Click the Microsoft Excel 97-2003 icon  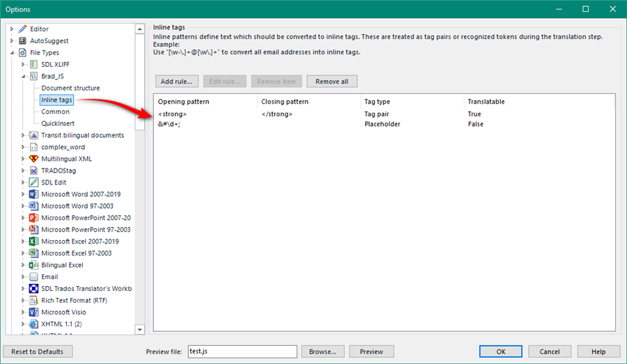pos(34,253)
